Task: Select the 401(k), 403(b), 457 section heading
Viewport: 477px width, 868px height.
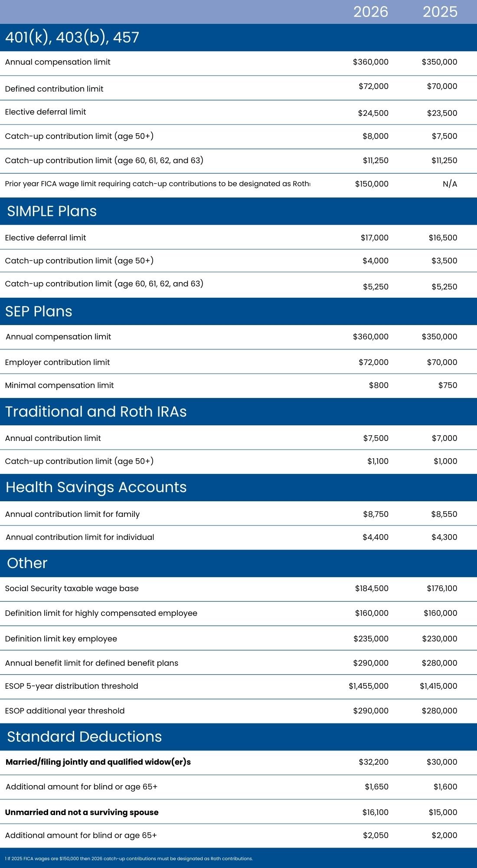Action: pos(72,37)
